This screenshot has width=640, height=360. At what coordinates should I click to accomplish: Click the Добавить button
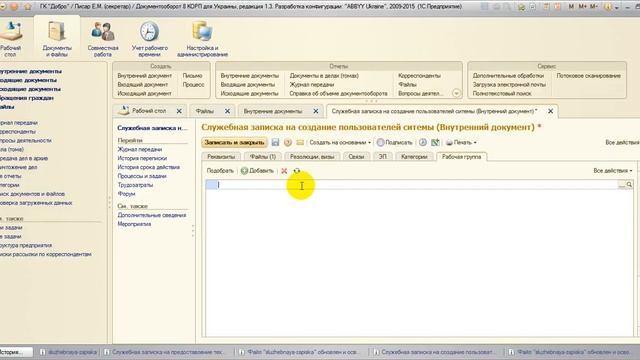click(257, 171)
